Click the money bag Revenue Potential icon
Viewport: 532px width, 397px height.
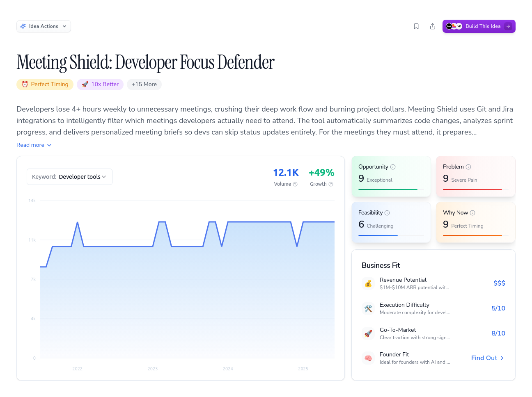click(368, 283)
